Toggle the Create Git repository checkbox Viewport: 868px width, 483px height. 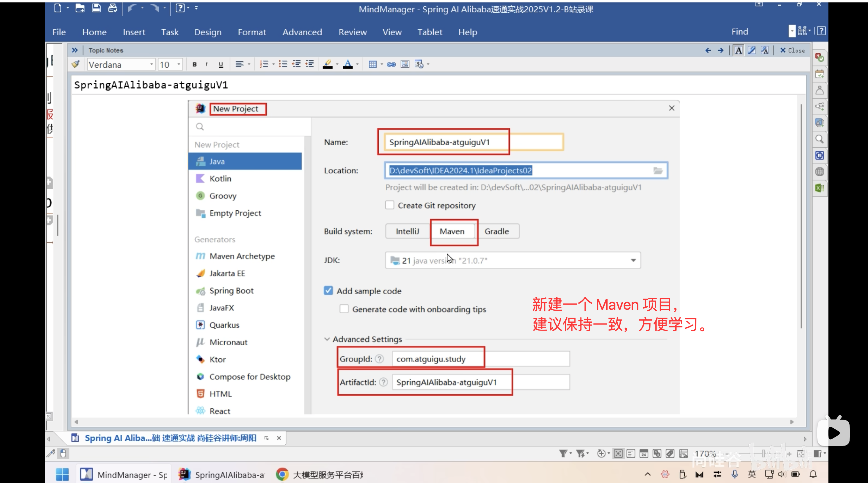pyautogui.click(x=390, y=205)
